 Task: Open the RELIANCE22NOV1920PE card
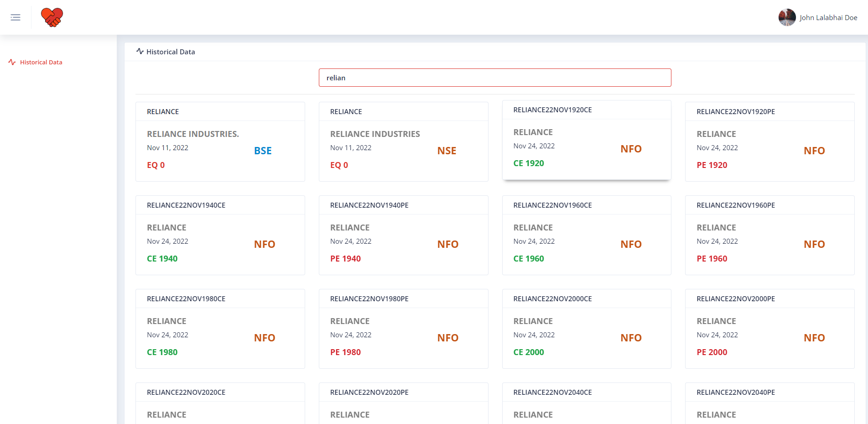[x=770, y=141]
